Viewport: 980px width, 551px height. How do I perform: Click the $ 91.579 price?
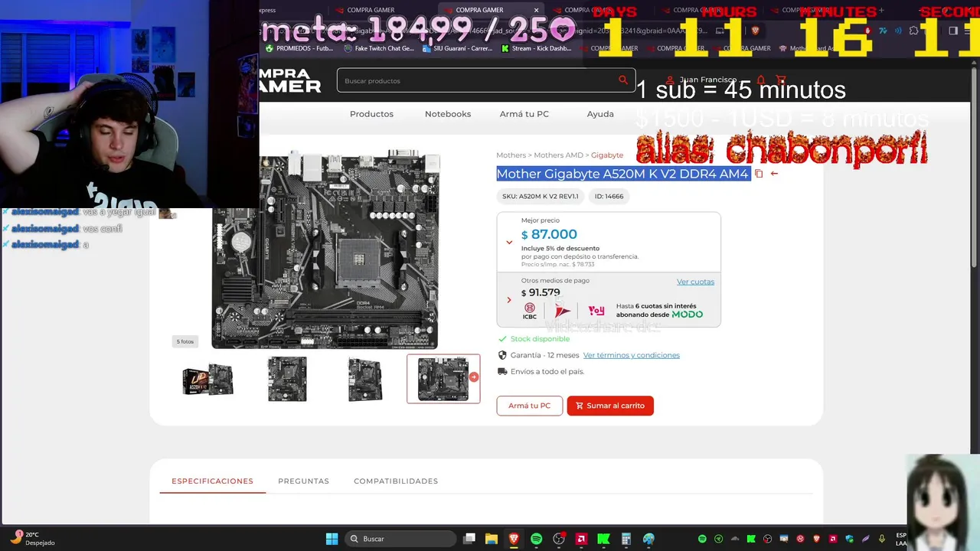pyautogui.click(x=541, y=293)
